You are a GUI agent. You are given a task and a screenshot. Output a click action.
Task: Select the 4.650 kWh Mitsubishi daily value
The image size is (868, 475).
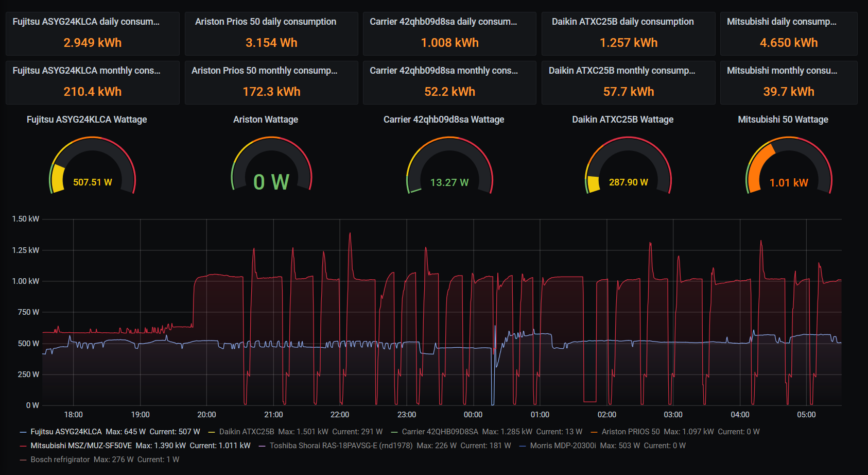(x=789, y=43)
